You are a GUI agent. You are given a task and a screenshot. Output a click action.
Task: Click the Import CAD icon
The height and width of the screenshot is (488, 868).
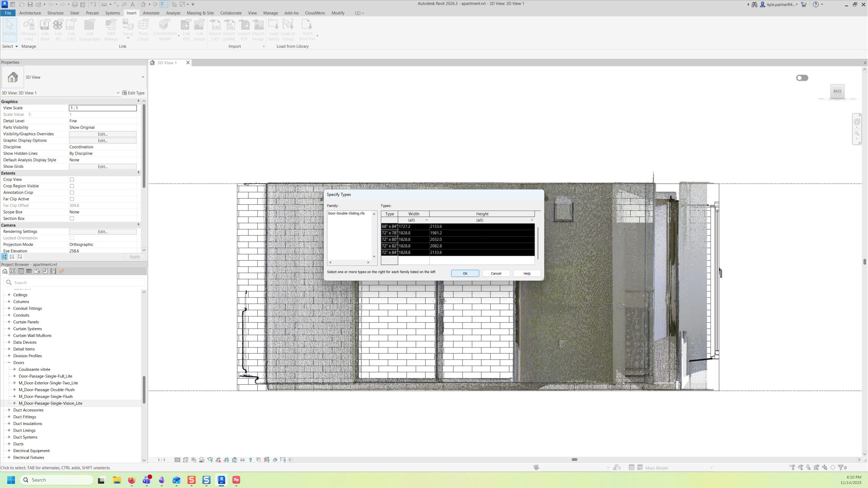215,30
